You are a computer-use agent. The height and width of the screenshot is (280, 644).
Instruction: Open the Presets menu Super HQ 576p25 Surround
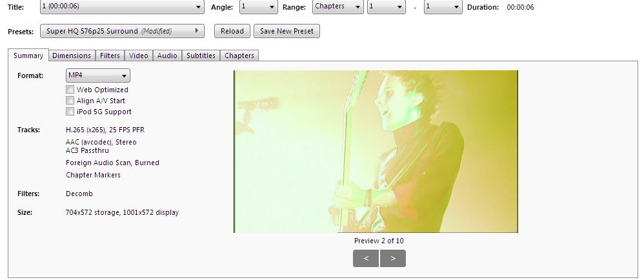pyautogui.click(x=122, y=31)
